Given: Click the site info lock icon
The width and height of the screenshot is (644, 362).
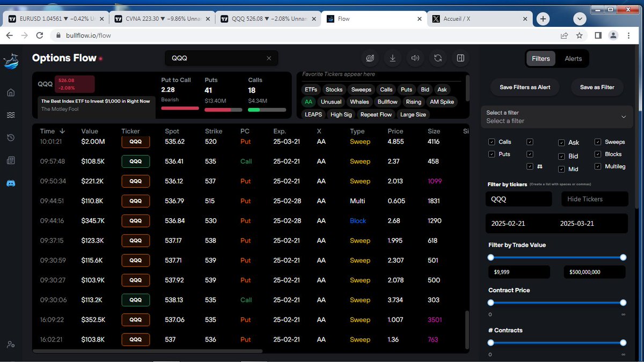Looking at the screenshot, I should point(59,35).
